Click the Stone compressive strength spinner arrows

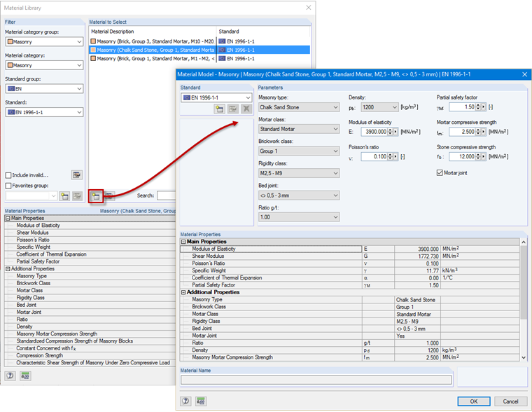[x=478, y=156]
